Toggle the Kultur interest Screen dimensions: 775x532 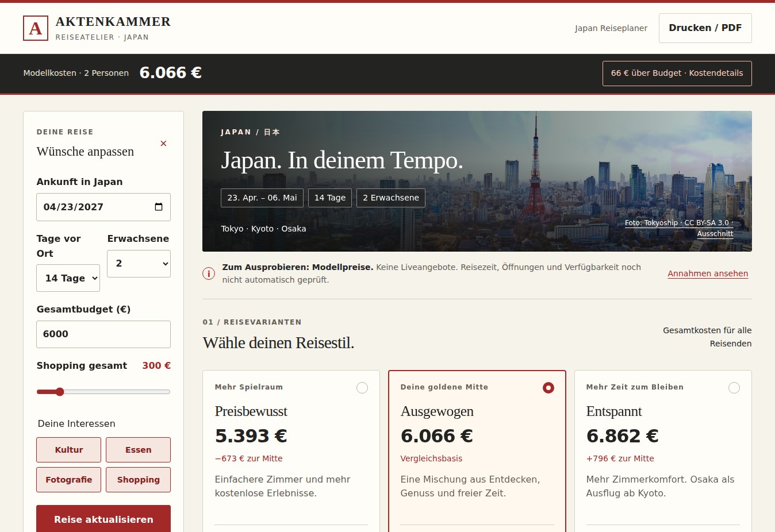69,450
